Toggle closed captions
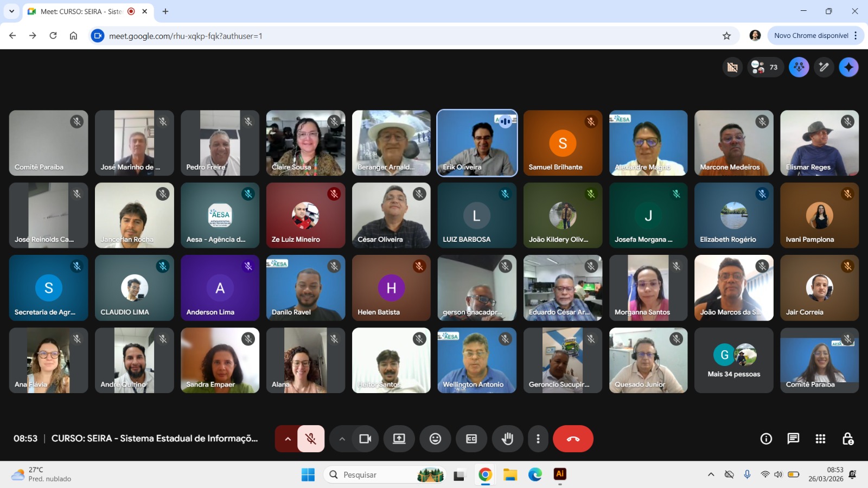Image resolution: width=868 pixels, height=488 pixels. coord(471,439)
